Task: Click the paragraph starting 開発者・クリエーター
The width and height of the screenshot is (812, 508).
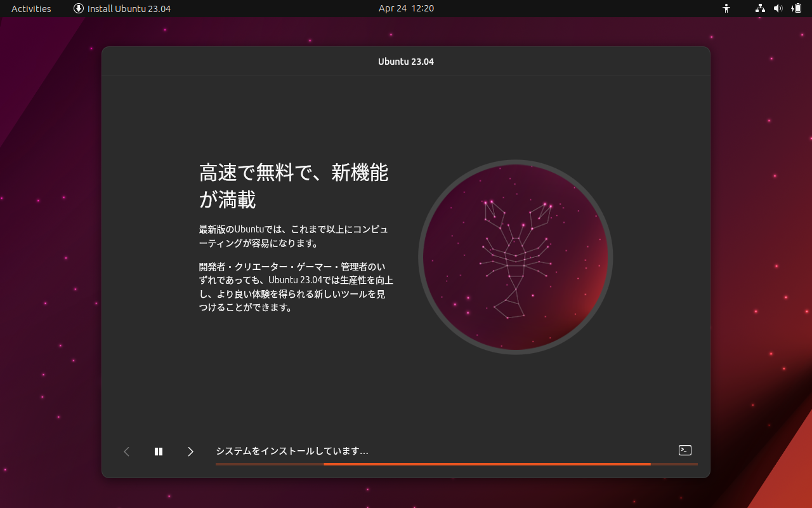Action: click(296, 286)
